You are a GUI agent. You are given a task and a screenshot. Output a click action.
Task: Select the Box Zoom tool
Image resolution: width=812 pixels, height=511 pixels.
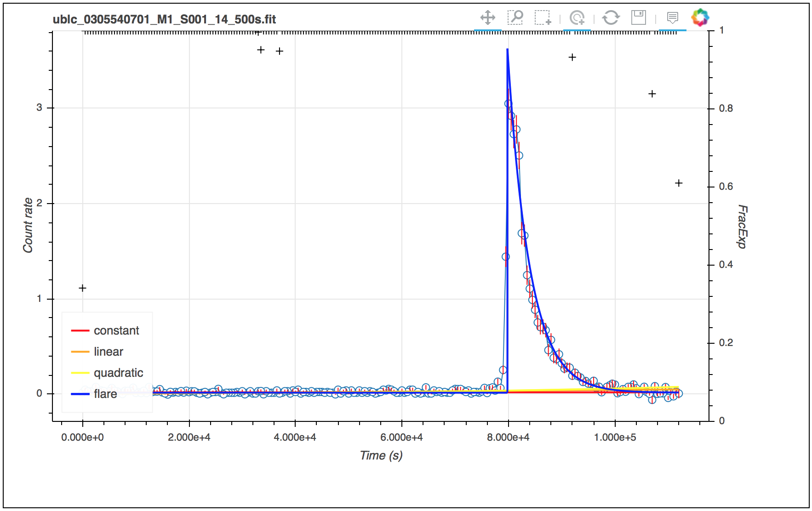515,18
